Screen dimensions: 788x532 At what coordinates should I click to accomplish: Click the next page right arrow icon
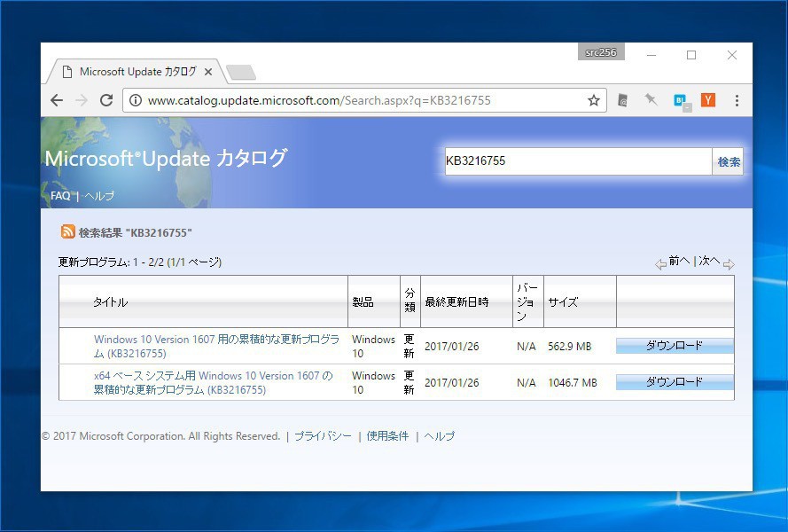coord(729,264)
